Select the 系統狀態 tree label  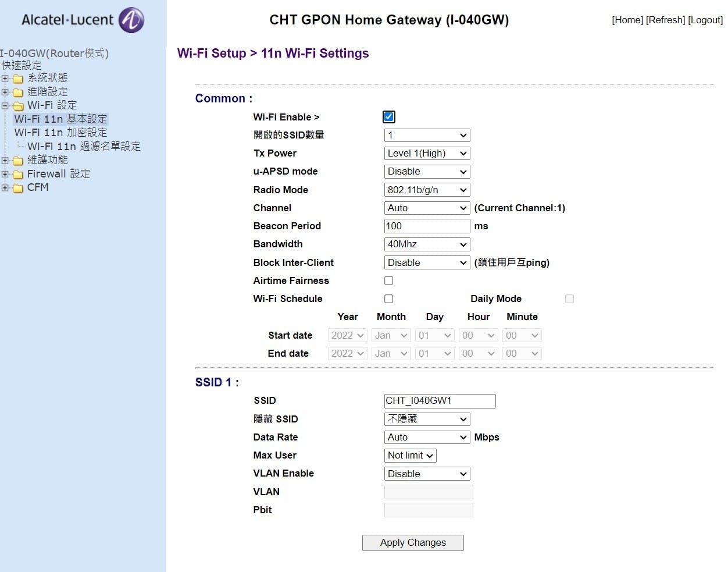point(48,78)
